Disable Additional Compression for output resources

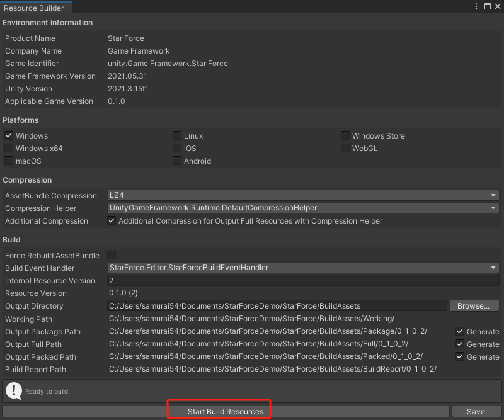click(x=112, y=220)
